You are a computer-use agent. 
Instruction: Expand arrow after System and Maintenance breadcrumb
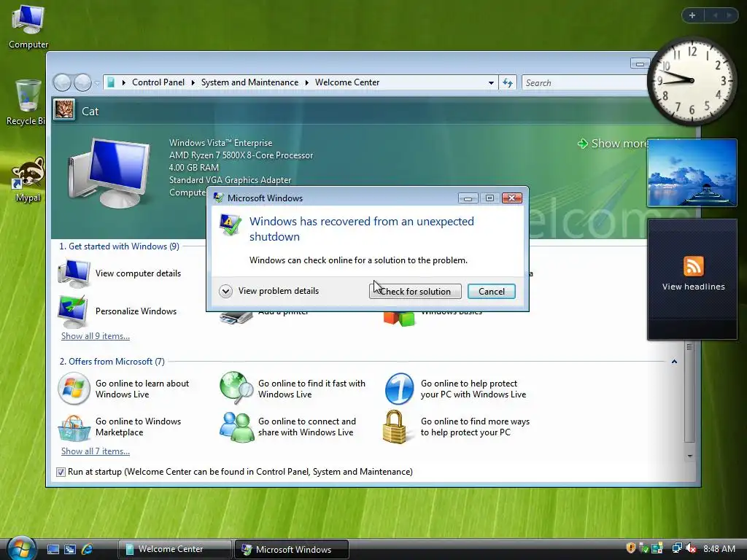[x=307, y=83]
